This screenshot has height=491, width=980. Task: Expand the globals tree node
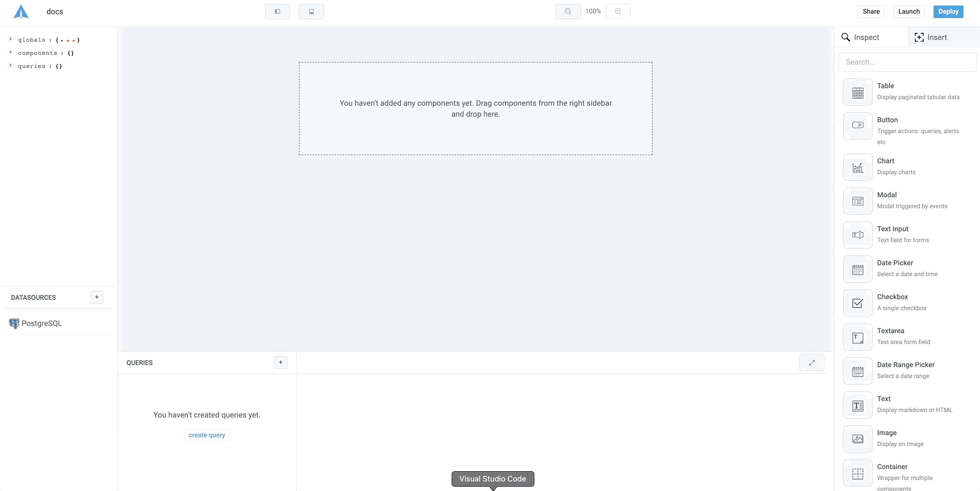coord(10,39)
